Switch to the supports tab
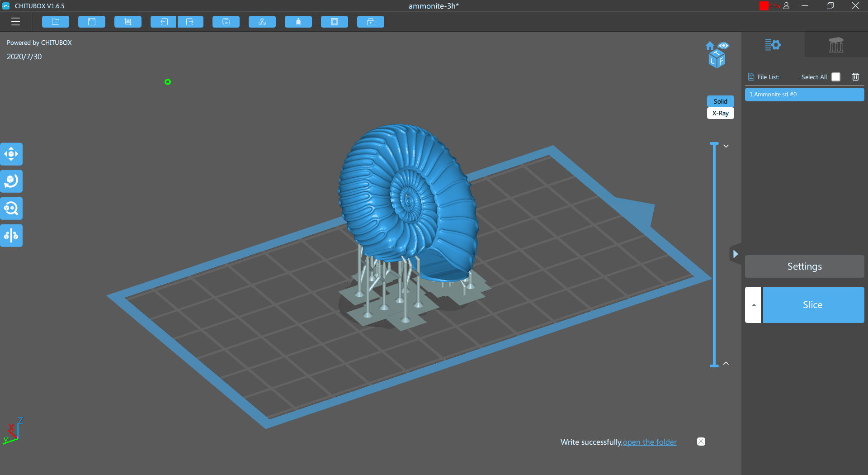The image size is (868, 475). [x=836, y=45]
